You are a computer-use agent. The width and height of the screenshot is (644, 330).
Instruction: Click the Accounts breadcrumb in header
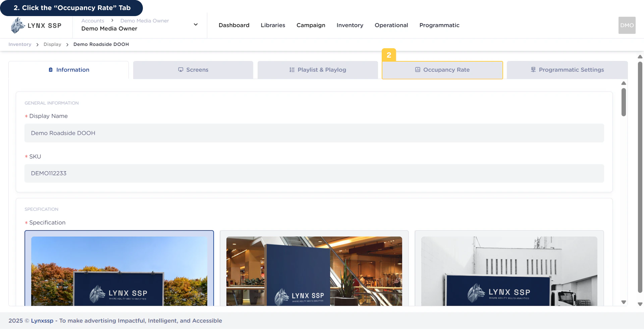click(93, 21)
